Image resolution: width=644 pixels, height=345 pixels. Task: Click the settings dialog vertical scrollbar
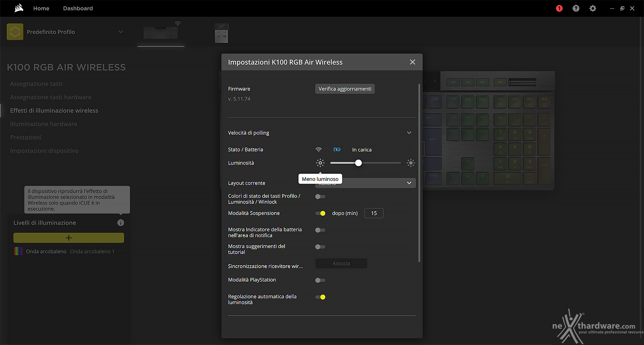(419, 173)
